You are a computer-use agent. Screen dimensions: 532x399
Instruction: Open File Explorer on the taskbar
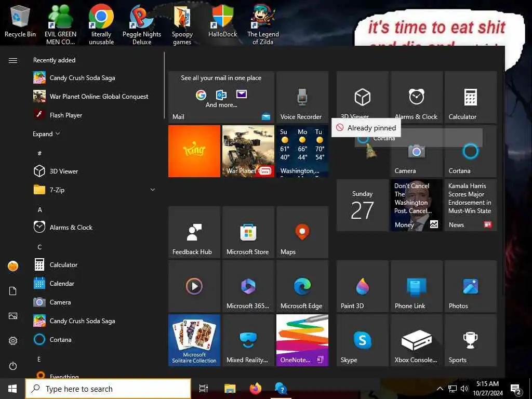point(230,389)
